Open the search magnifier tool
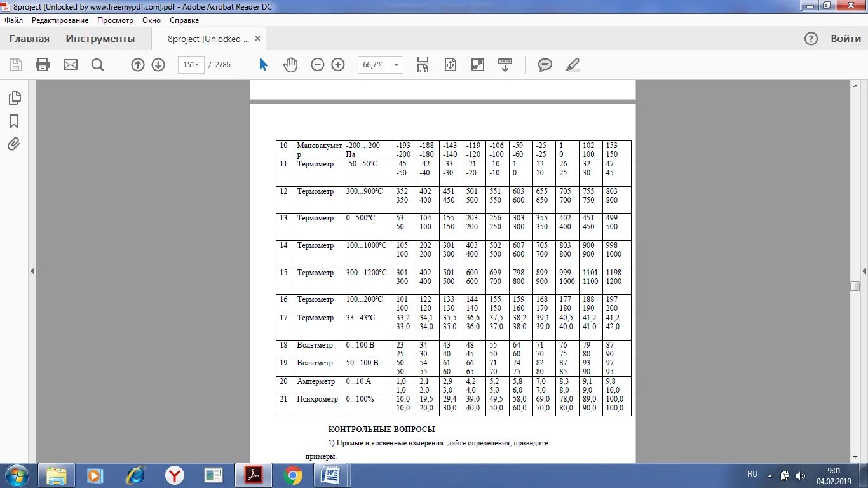Screen dimensions: 868x488 (97, 65)
